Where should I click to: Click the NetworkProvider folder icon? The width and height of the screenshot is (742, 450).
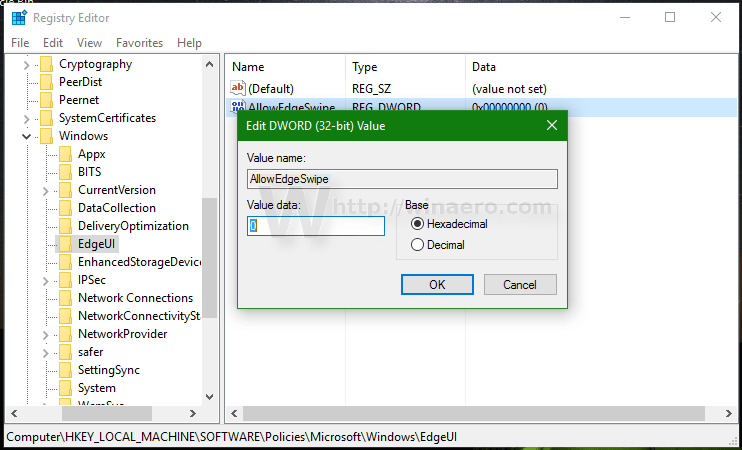[x=65, y=334]
